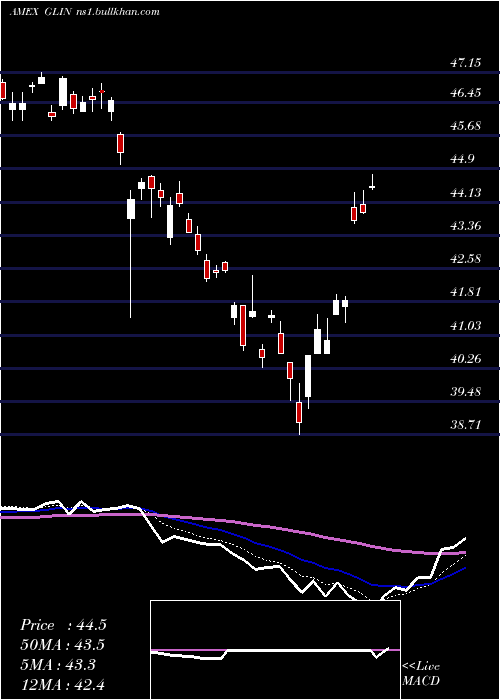Click the Price : 44.5 readout
The height and width of the screenshot is (700, 500).
[63, 625]
